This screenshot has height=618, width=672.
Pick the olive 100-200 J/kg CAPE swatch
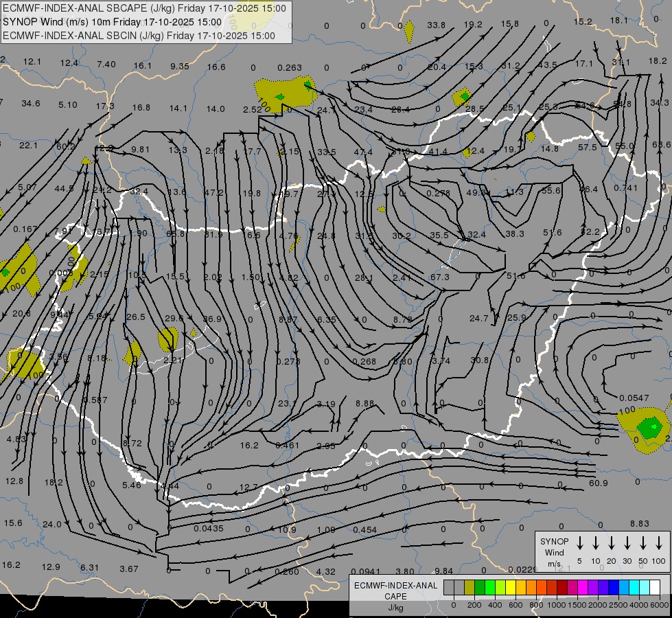(x=470, y=588)
